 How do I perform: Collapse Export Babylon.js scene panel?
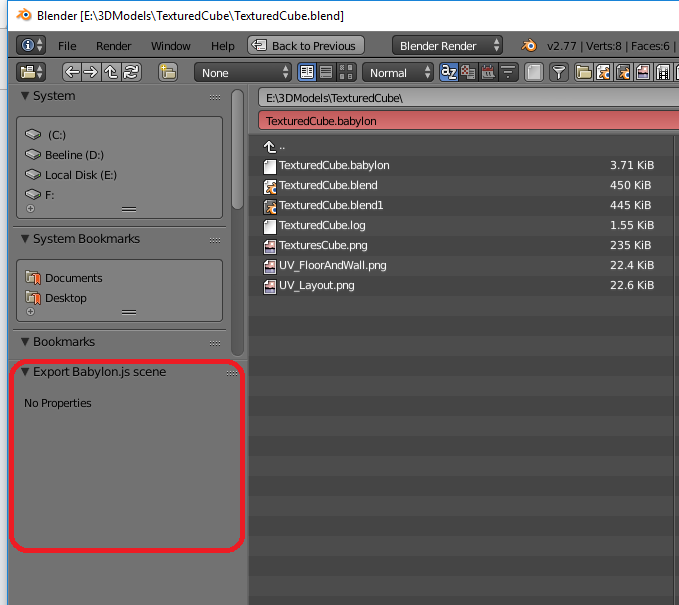25,372
